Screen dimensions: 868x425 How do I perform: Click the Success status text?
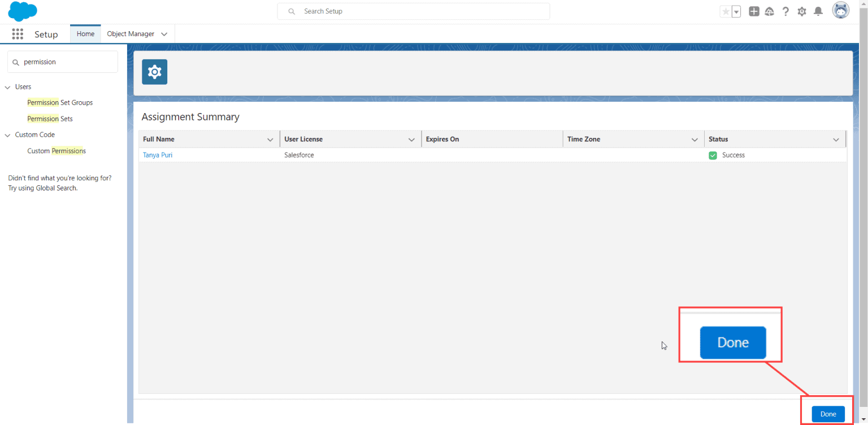(x=734, y=155)
